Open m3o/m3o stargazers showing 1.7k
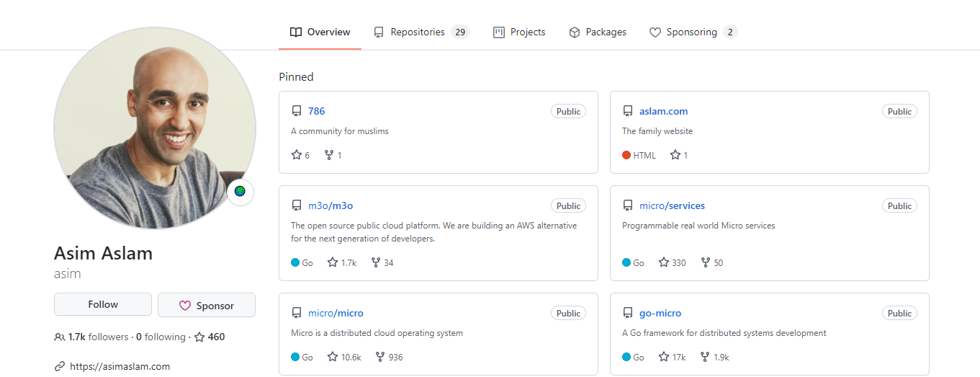This screenshot has width=980, height=377. tap(342, 262)
